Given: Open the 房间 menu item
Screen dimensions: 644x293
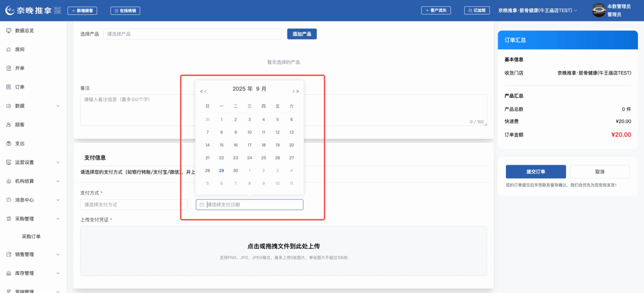Looking at the screenshot, I should [x=33, y=49].
